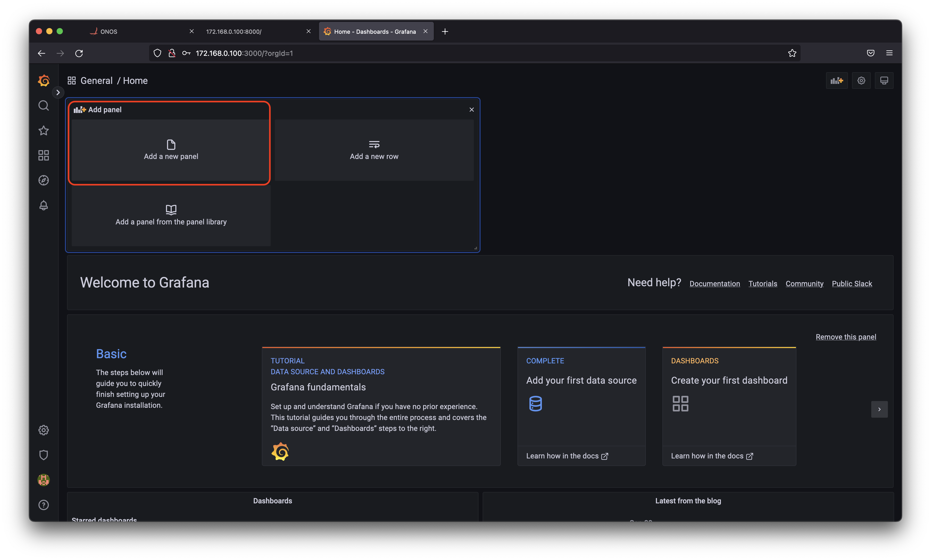931x560 pixels.
Task: Expand the sidebar with the chevron arrow
Action: 58,92
